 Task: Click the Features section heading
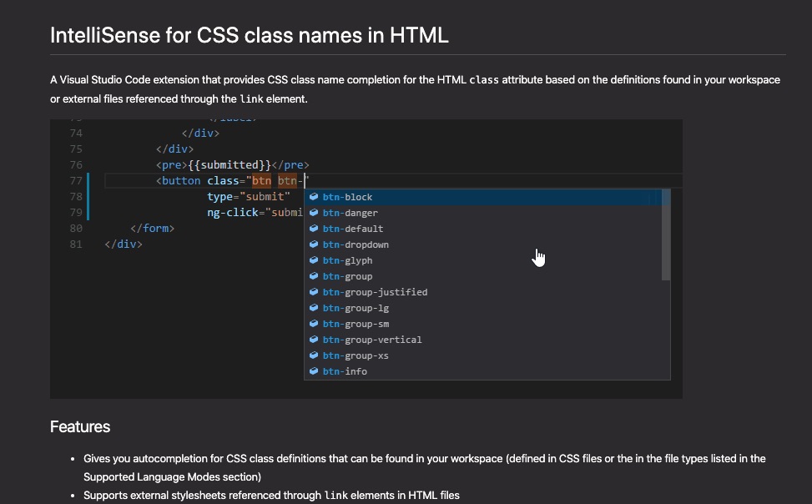coord(79,426)
